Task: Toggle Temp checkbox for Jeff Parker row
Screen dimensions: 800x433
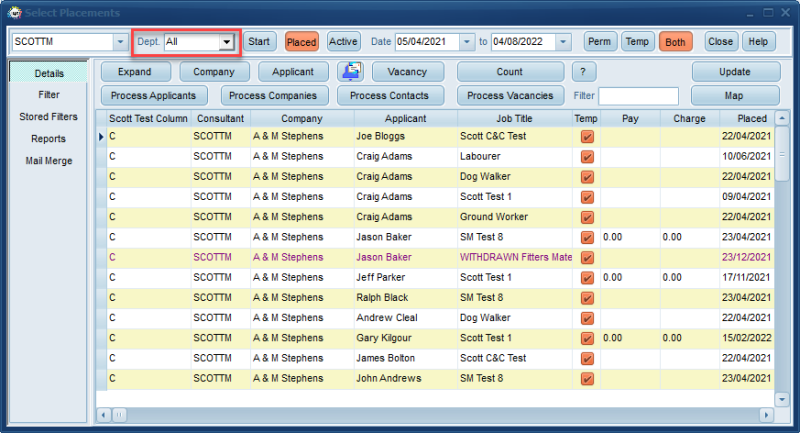Action: coord(587,278)
